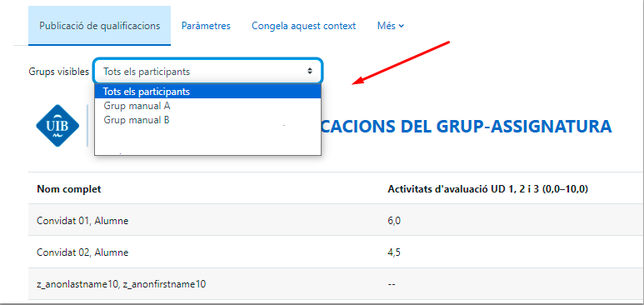The width and height of the screenshot is (644, 305).
Task: Click the Grups visibles dropdown box
Action: [207, 71]
